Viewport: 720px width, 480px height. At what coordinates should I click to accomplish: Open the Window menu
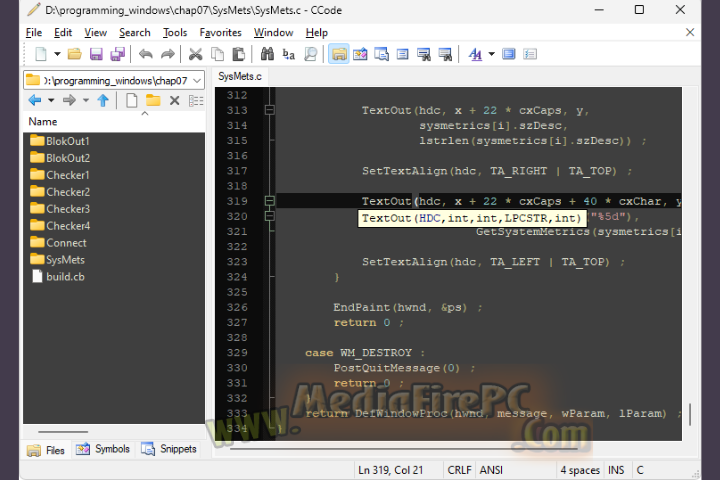(273, 33)
